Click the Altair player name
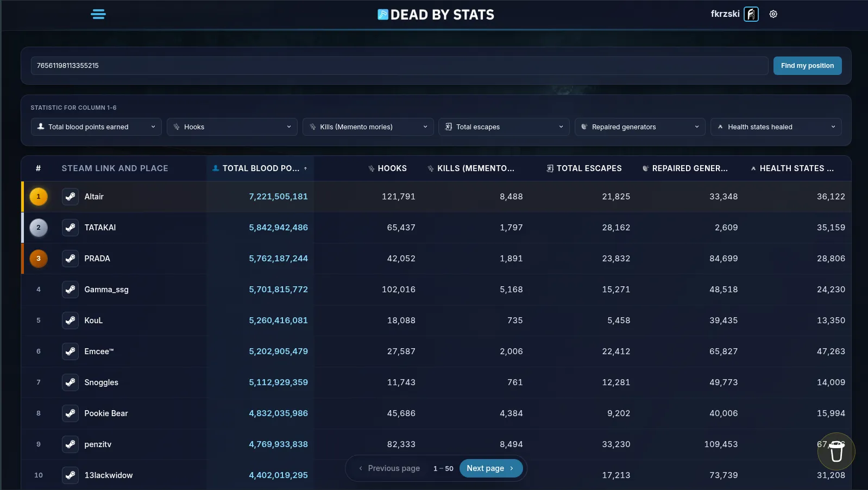868x490 pixels. [94, 197]
